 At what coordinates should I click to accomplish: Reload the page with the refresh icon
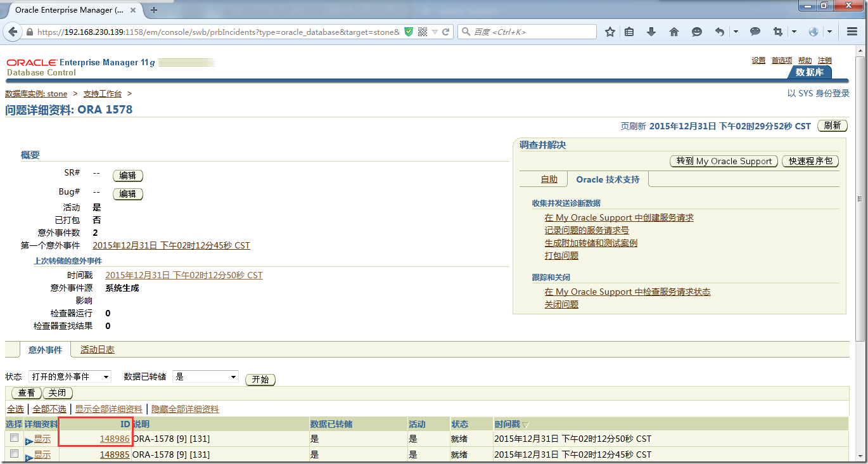coord(445,32)
